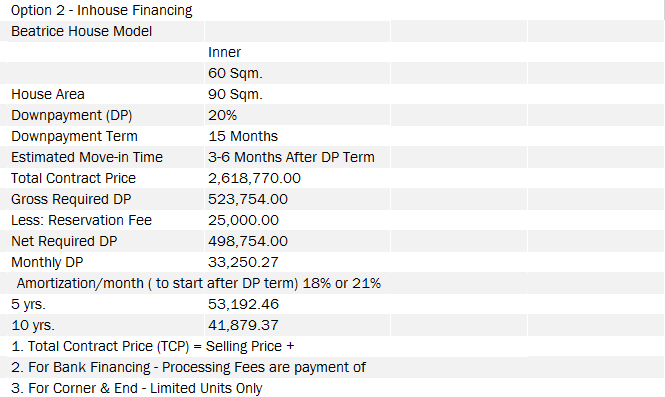The image size is (665, 397).
Task: Click '3-6 Months After DP Term' cell
Action: 291,157
